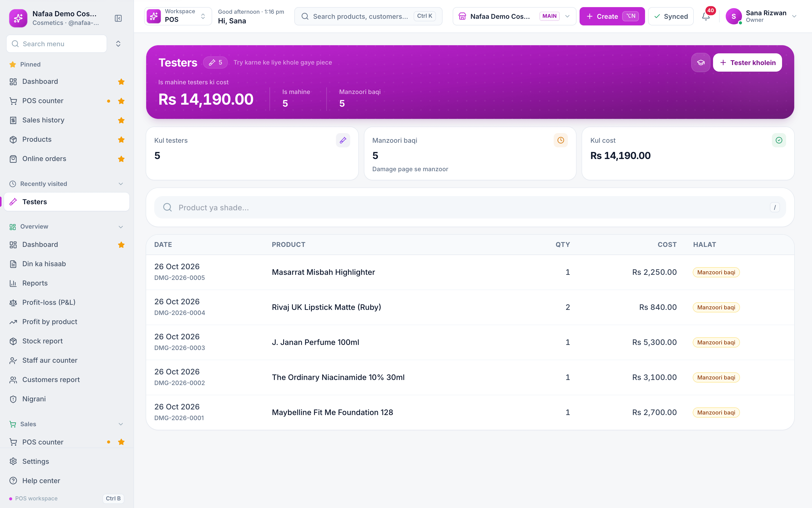This screenshot has height=508, width=812.
Task: Open Nafaa Demo Cos MAIN store dropdown
Action: click(514, 16)
